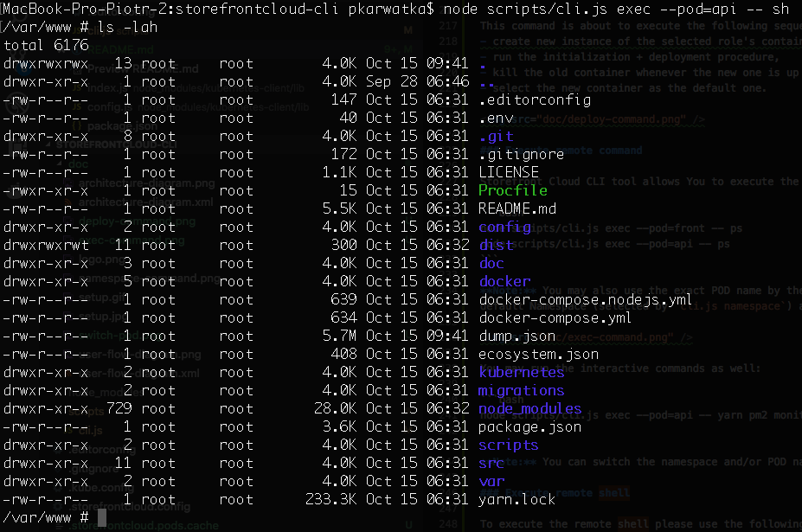Image resolution: width=802 pixels, height=532 pixels.
Task: Select the var directory name
Action: (x=491, y=481)
